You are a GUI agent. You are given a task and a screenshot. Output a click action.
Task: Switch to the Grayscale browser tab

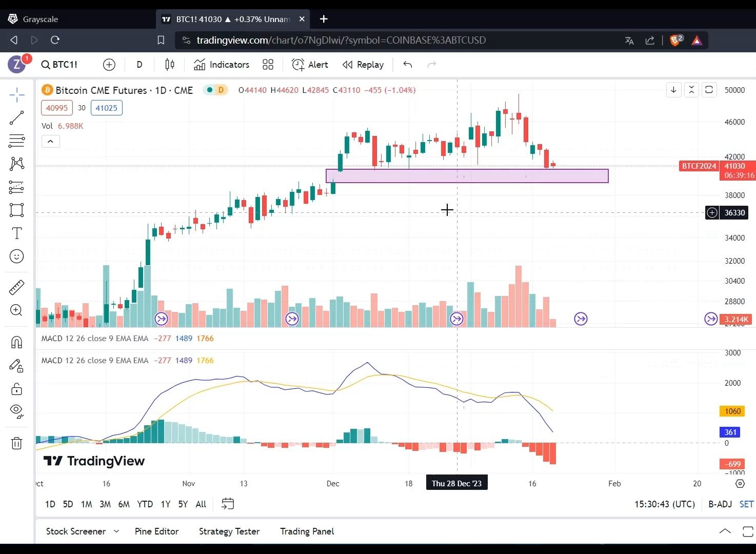[77, 19]
